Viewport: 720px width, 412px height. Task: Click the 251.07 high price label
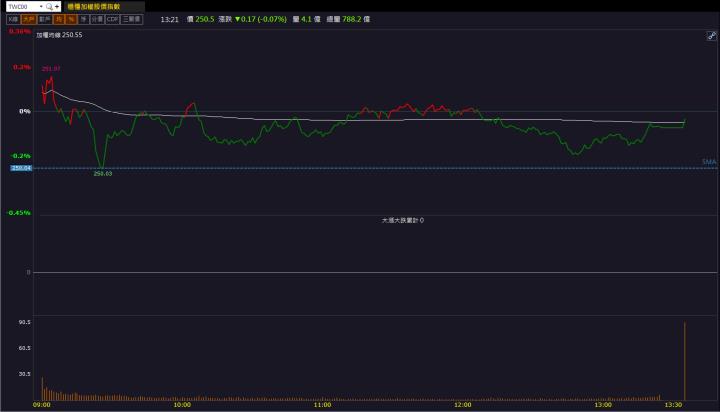51,68
